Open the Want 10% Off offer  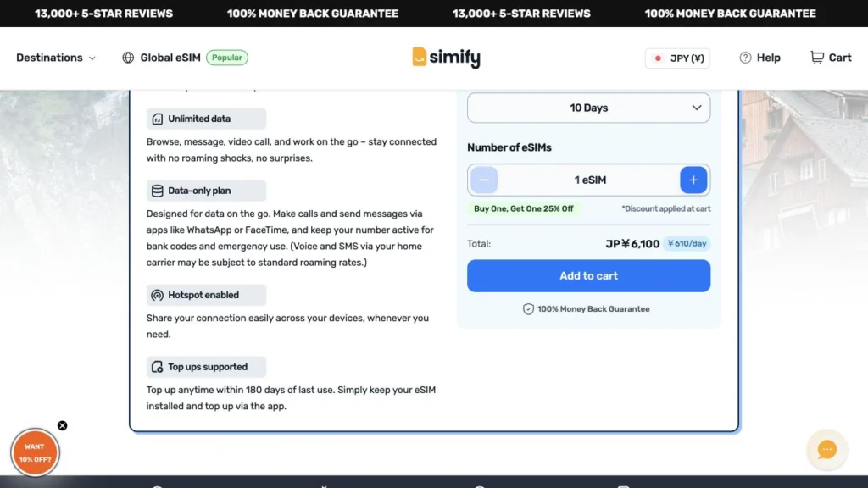coord(35,453)
